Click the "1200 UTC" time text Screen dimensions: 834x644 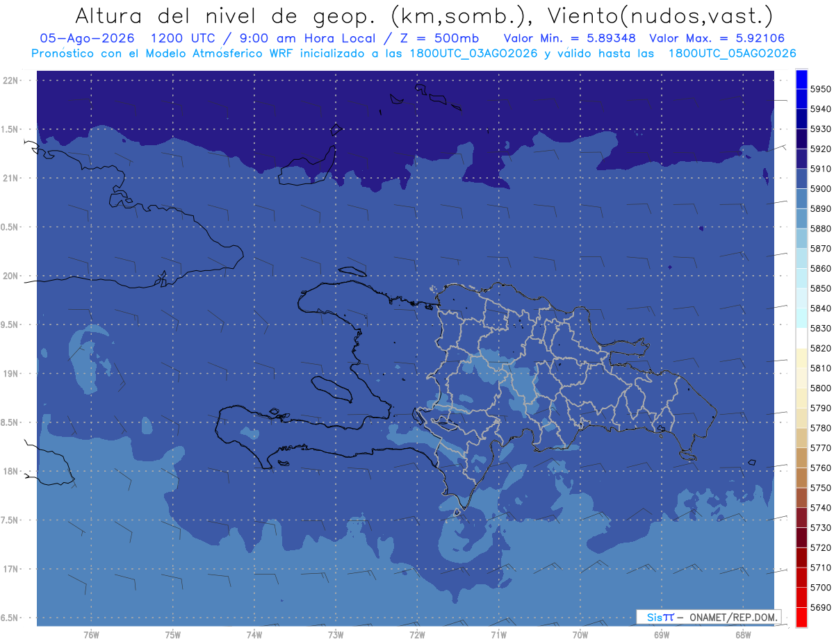[x=183, y=38]
